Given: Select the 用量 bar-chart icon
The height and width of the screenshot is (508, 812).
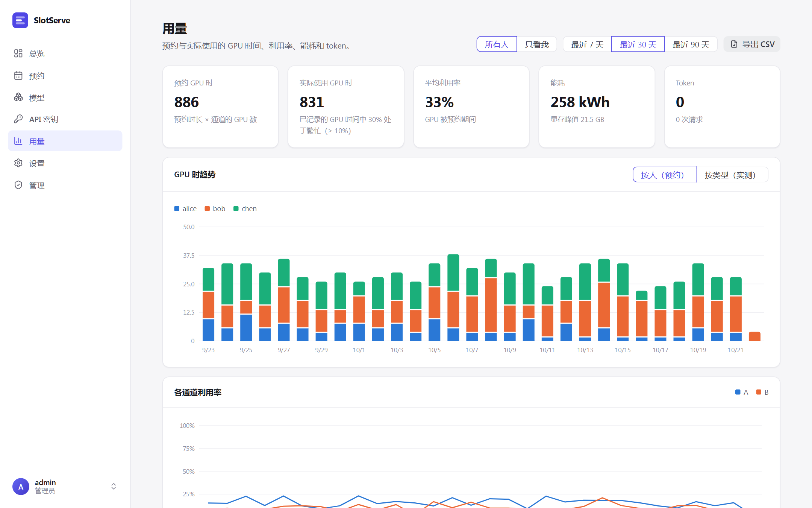Looking at the screenshot, I should 18,141.
